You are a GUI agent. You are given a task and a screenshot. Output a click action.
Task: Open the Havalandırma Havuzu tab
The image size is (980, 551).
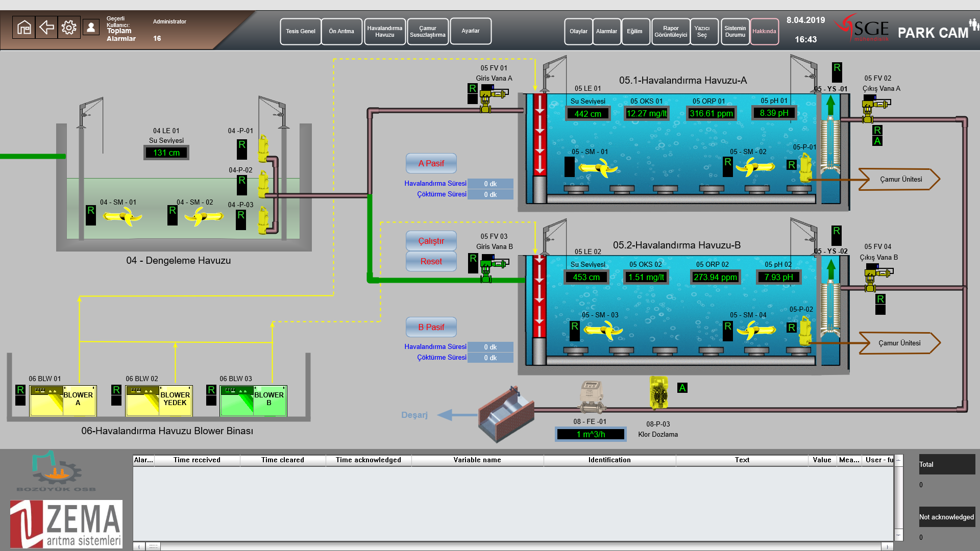tap(384, 32)
